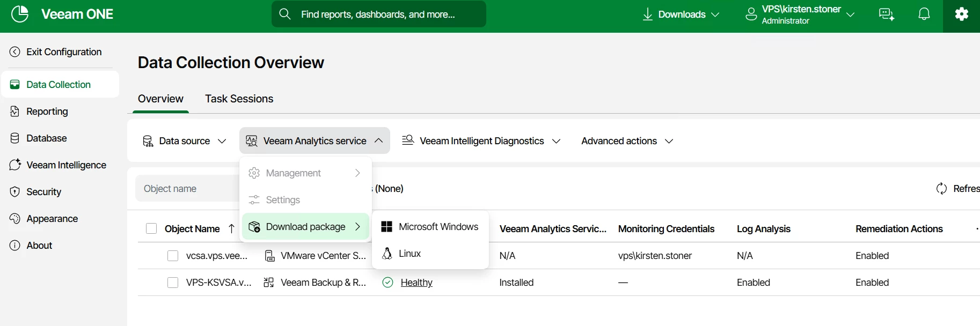980x326 pixels.
Task: Click the Appearance palette icon
Action: pyautogui.click(x=15, y=219)
